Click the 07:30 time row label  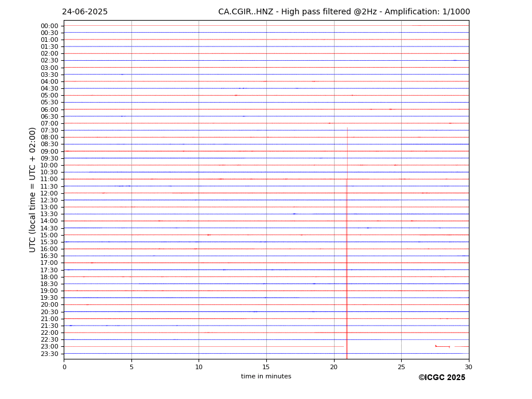tap(49, 131)
